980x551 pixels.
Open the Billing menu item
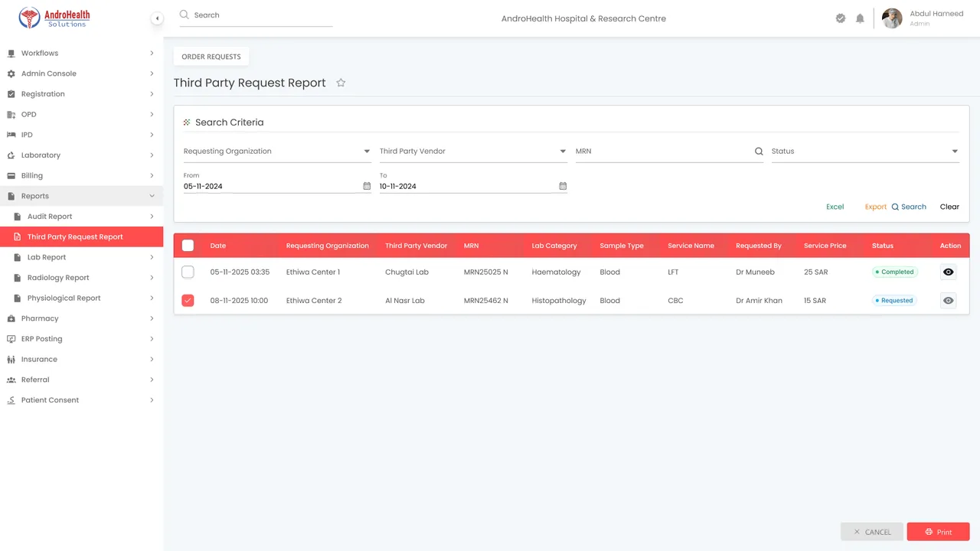click(x=81, y=176)
